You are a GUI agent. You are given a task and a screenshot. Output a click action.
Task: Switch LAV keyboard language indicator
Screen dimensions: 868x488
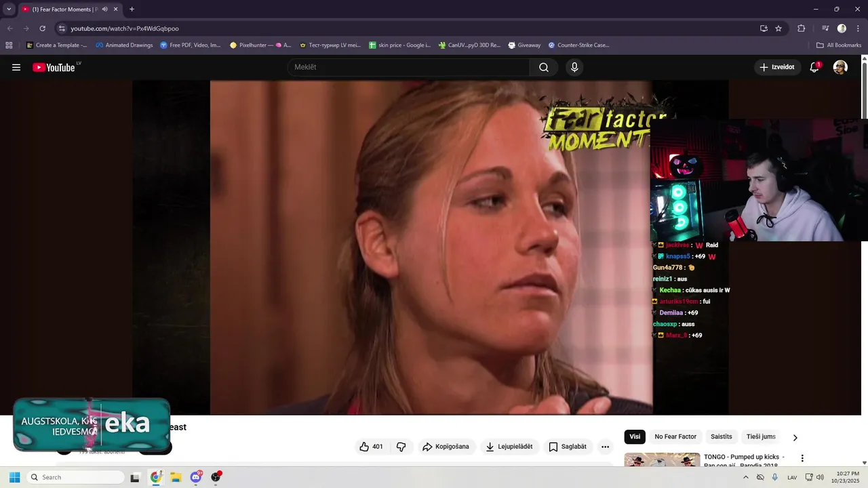pyautogui.click(x=792, y=477)
